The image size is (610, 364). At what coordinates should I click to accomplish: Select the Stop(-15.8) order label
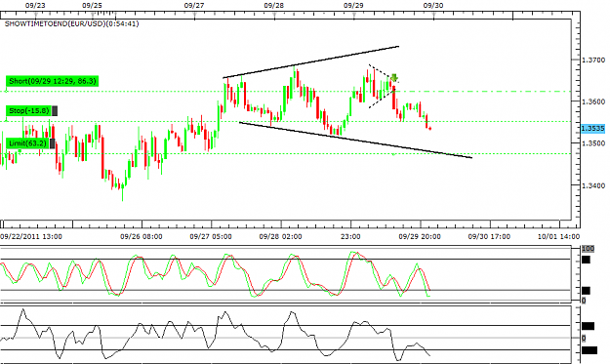(28, 111)
